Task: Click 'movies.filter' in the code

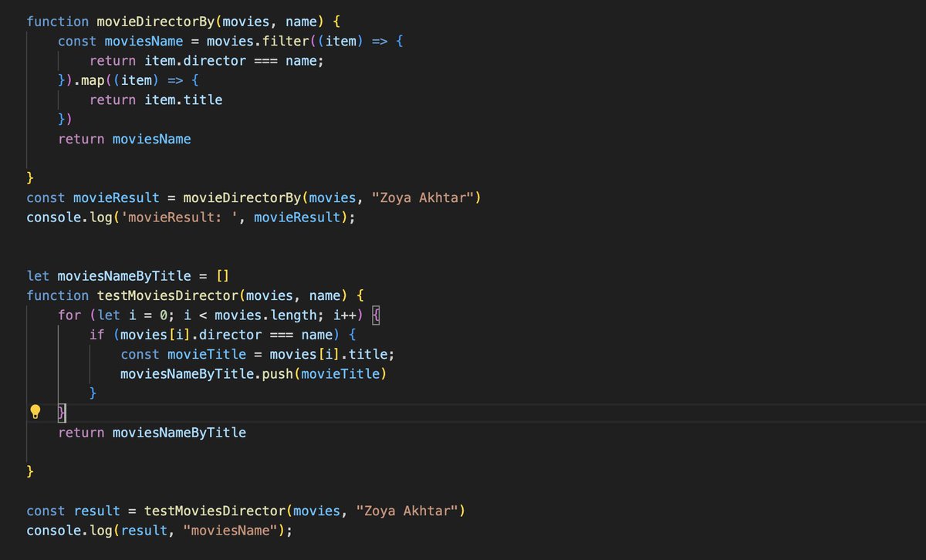Action: click(x=258, y=41)
